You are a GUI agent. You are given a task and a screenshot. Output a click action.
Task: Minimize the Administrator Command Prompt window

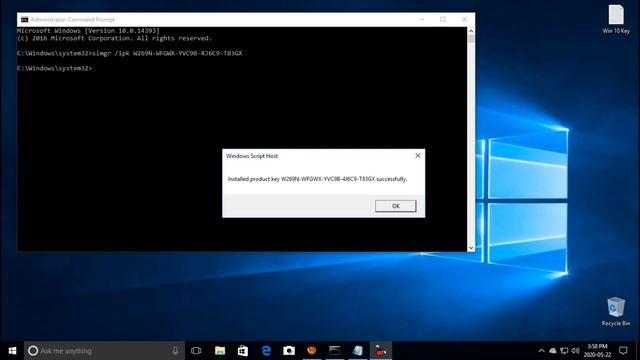click(x=422, y=20)
